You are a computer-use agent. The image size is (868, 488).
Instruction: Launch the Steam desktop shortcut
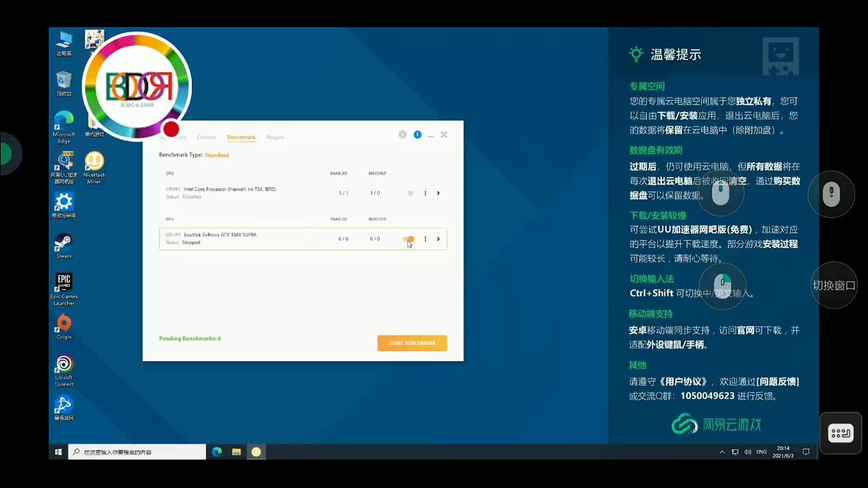(x=64, y=246)
